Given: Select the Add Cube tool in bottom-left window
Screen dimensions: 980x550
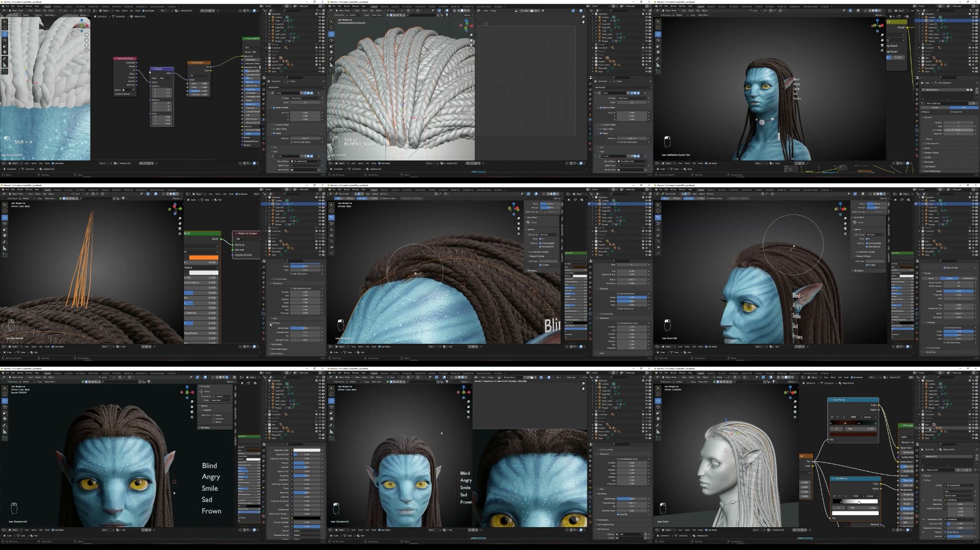Looking at the screenshot, I should [x=5, y=438].
